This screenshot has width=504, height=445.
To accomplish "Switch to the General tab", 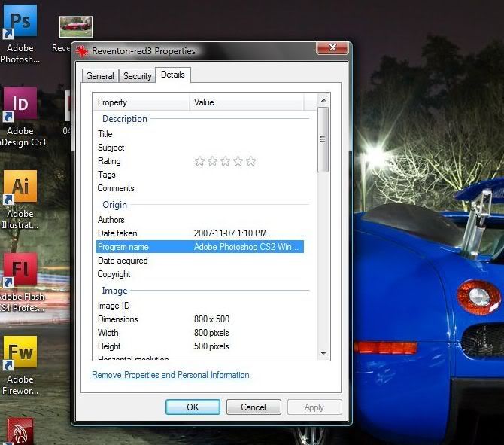I will coord(100,76).
